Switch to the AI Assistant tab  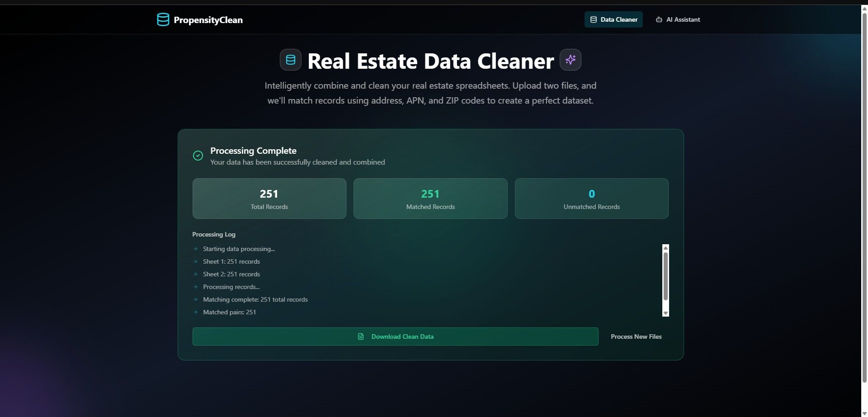pos(678,19)
